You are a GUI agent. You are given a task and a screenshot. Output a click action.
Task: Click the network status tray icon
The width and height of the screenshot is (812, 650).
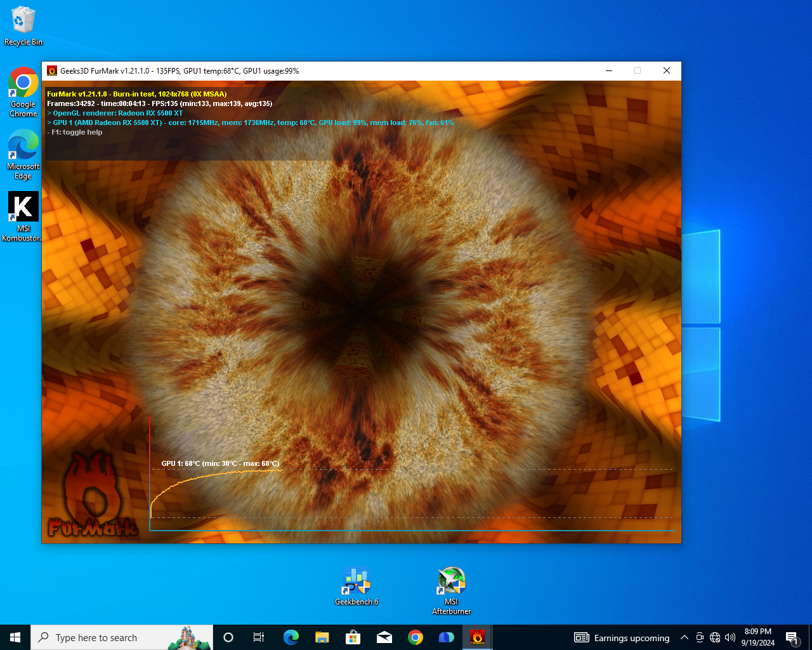[715, 638]
